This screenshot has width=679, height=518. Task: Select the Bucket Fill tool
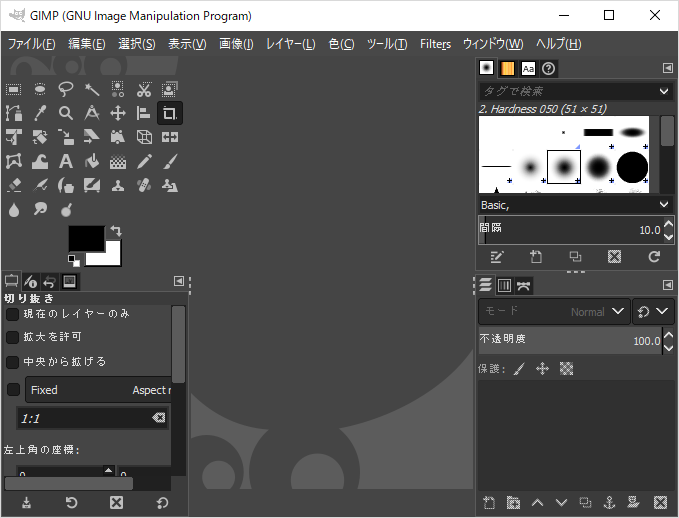(92, 162)
